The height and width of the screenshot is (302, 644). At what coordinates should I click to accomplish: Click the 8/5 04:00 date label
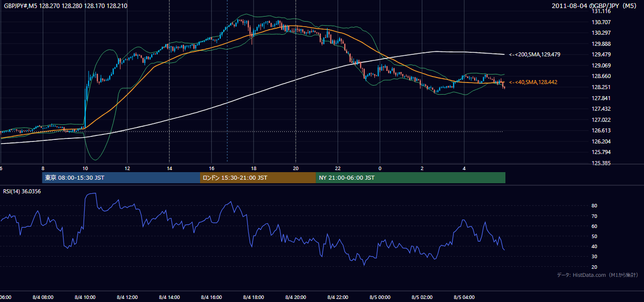[x=464, y=297]
